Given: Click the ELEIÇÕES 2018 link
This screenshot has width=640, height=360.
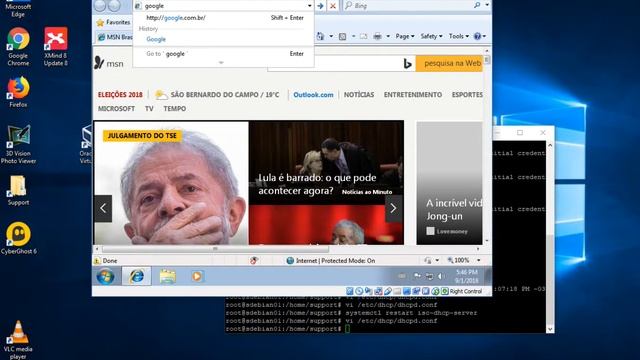Looking at the screenshot, I should pyautogui.click(x=120, y=95).
